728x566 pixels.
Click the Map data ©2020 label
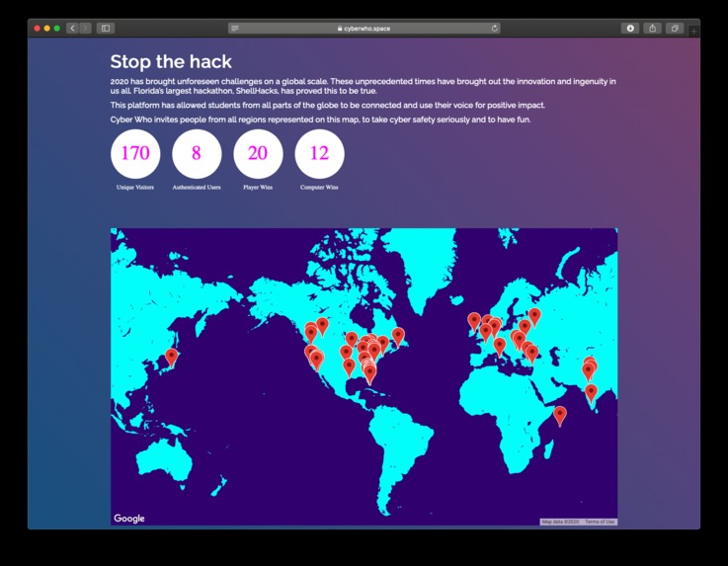pyautogui.click(x=560, y=522)
